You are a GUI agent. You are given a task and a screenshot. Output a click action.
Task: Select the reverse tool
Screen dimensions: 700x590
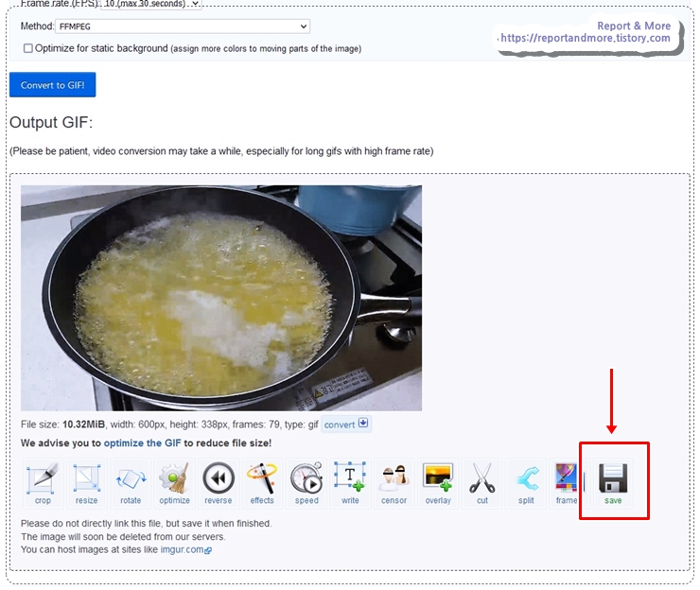point(219,483)
